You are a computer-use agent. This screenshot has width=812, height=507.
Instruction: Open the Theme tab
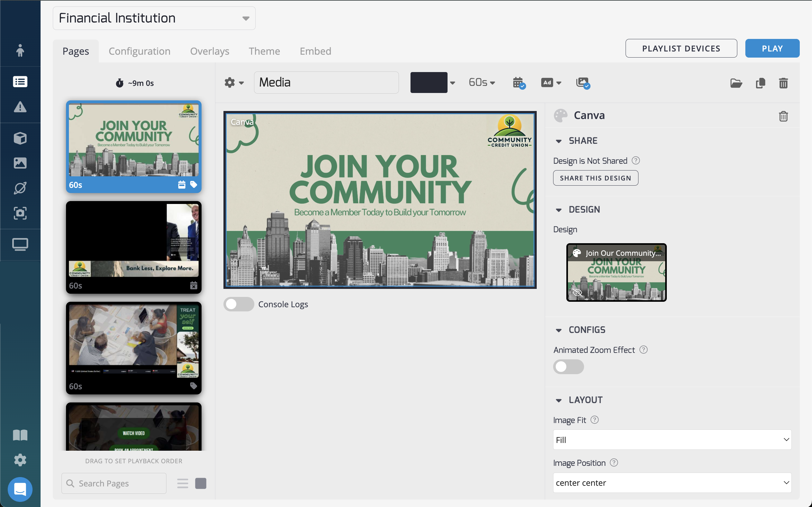click(264, 51)
